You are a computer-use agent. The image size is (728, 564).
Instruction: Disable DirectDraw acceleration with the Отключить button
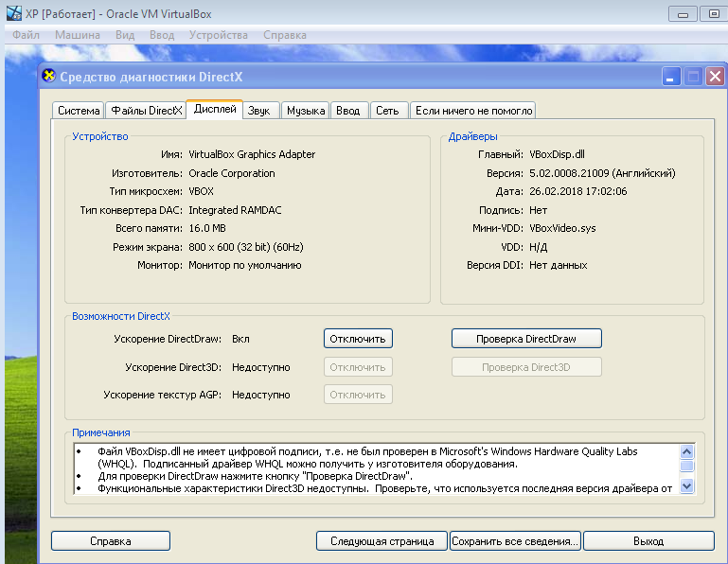(x=358, y=338)
